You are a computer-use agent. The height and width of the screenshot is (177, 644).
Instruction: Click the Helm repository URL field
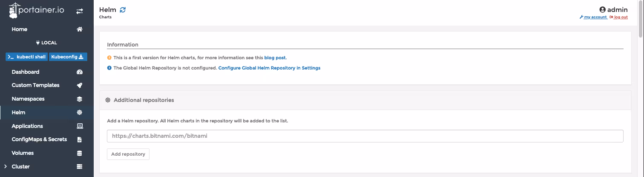coord(365,136)
